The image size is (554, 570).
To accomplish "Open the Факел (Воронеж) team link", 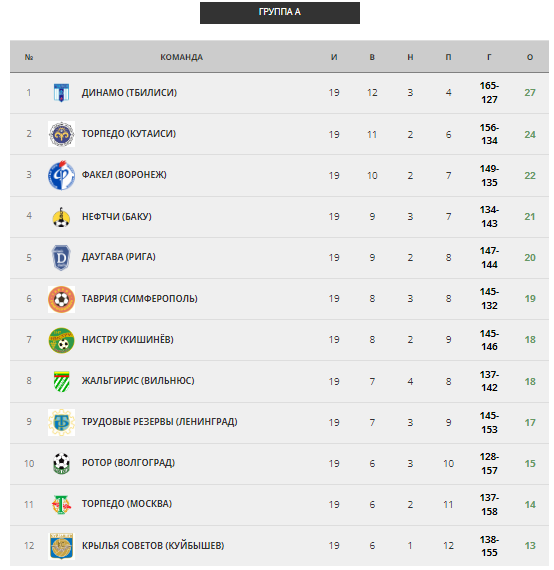I will 124,175.
